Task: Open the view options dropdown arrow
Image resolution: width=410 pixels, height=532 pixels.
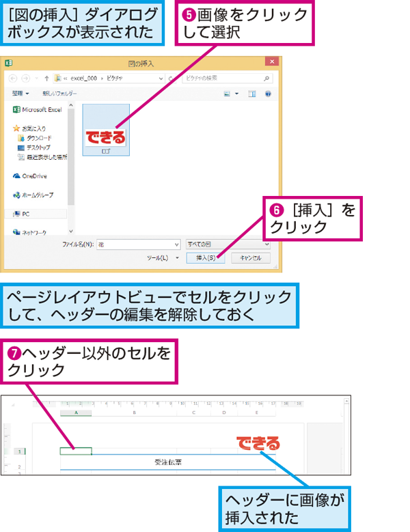Action: tap(237, 94)
